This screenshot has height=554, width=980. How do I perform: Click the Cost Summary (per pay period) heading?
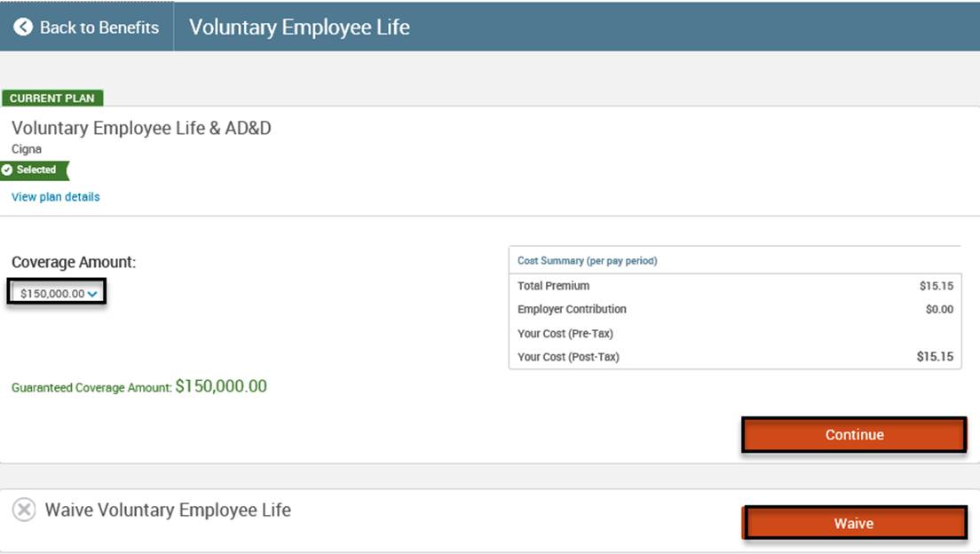click(x=587, y=261)
